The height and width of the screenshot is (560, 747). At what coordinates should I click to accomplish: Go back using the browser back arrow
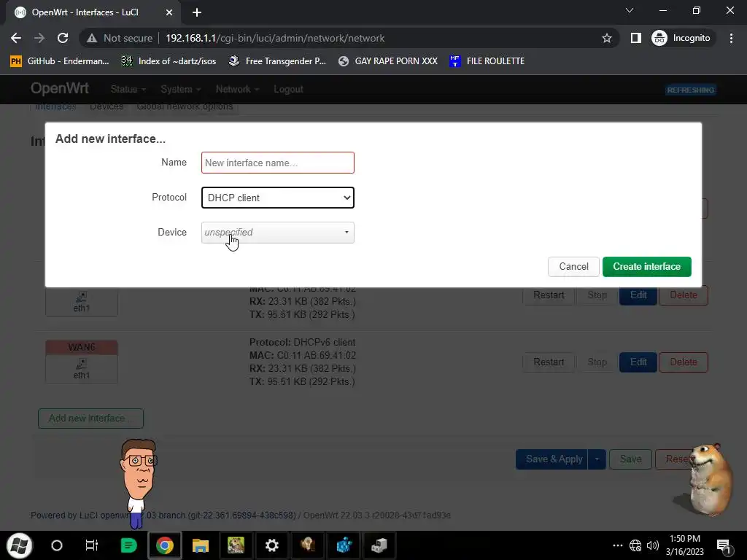pyautogui.click(x=16, y=38)
